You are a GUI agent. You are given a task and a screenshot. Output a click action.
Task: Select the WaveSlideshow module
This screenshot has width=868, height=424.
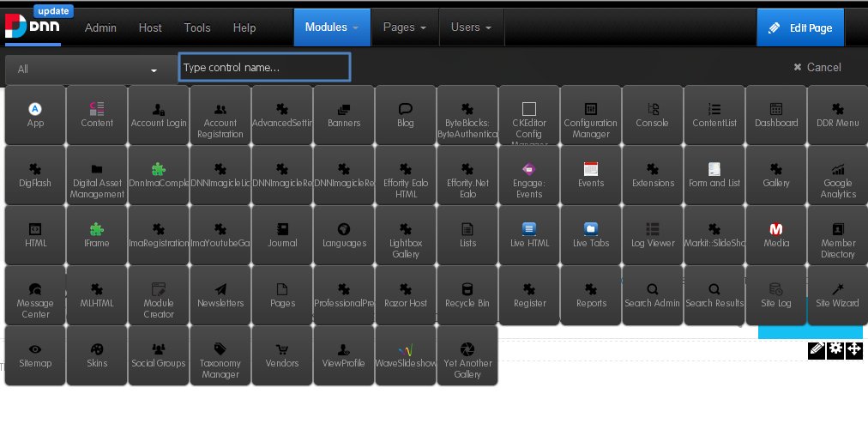(x=406, y=356)
